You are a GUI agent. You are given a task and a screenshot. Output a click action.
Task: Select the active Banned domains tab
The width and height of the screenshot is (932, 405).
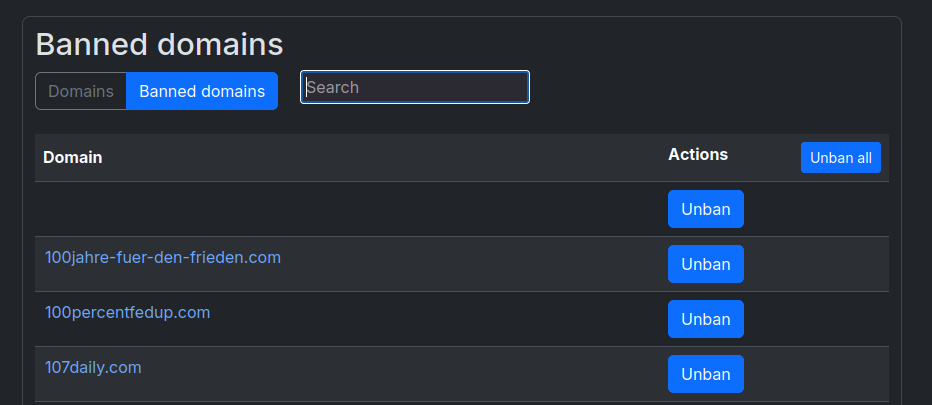[x=202, y=91]
